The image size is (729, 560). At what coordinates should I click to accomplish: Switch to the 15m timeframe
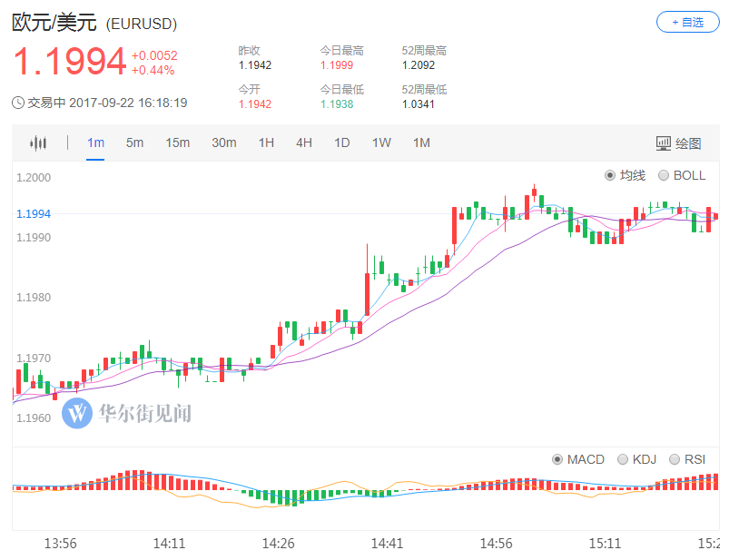pos(177,142)
